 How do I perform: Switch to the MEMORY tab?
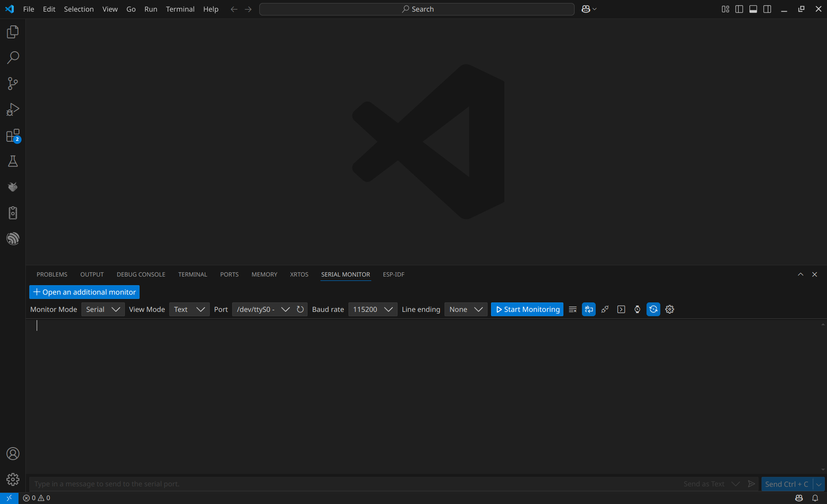(264, 274)
